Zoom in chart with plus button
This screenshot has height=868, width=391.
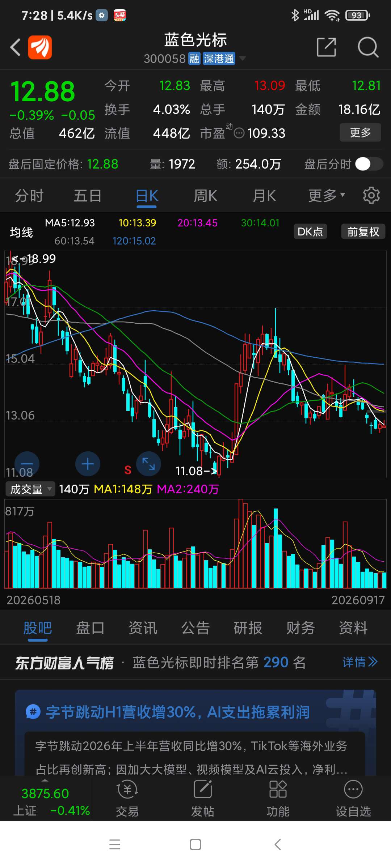point(88,464)
